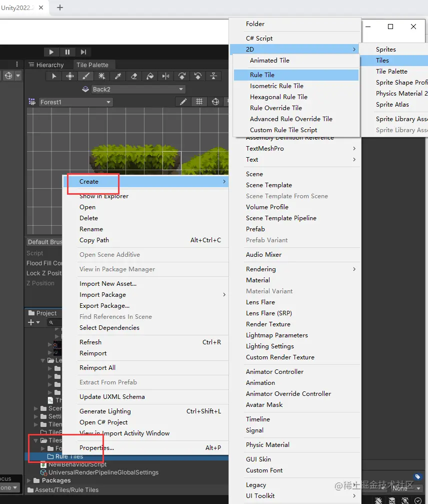428x504 pixels.
Task: Choose Sprite Atlas in the 2D submenu
Action: (x=394, y=105)
